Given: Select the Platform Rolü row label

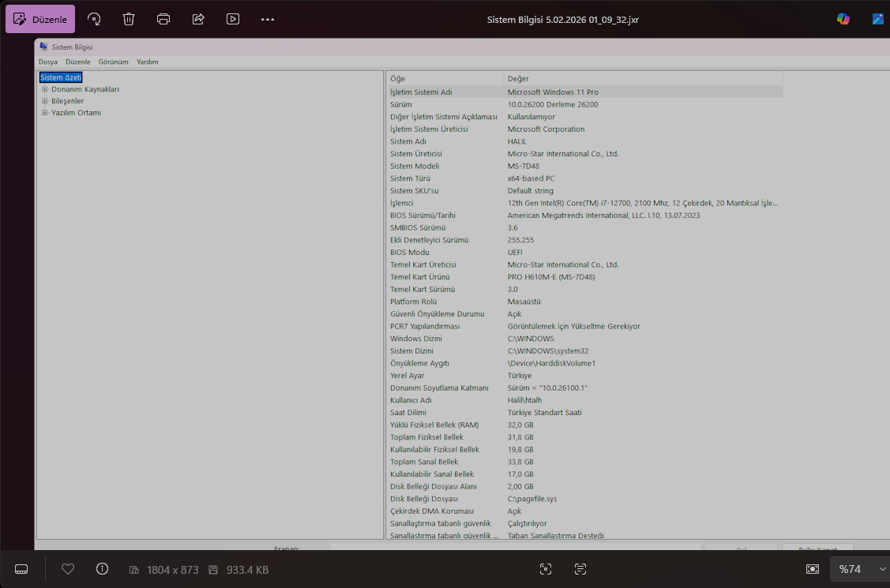Looking at the screenshot, I should (x=413, y=301).
